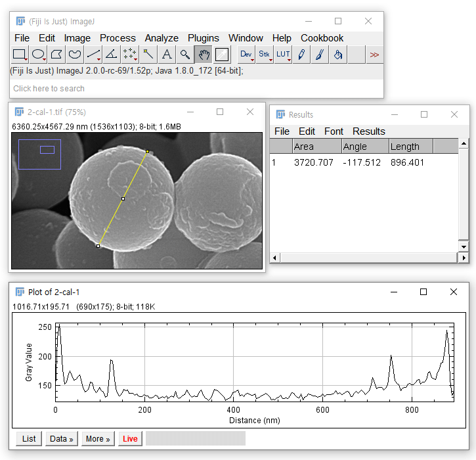Click Results vertical scrollbar up arrow

click(x=464, y=143)
